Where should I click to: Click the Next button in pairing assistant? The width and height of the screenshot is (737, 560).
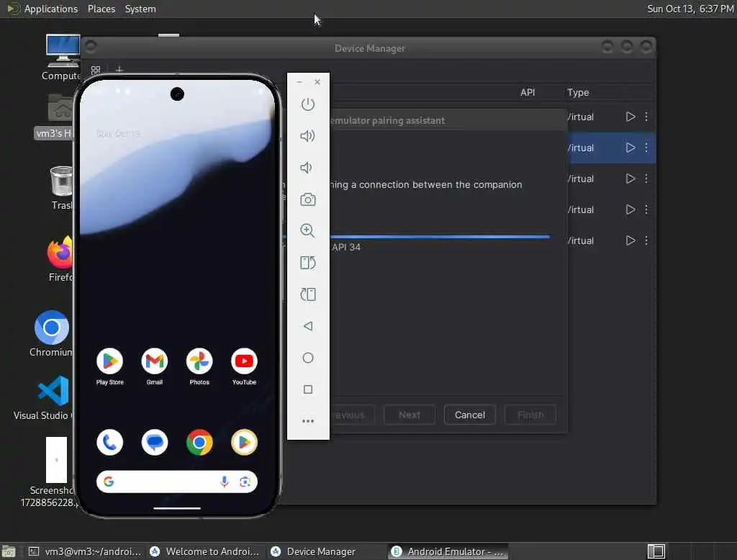pos(410,415)
